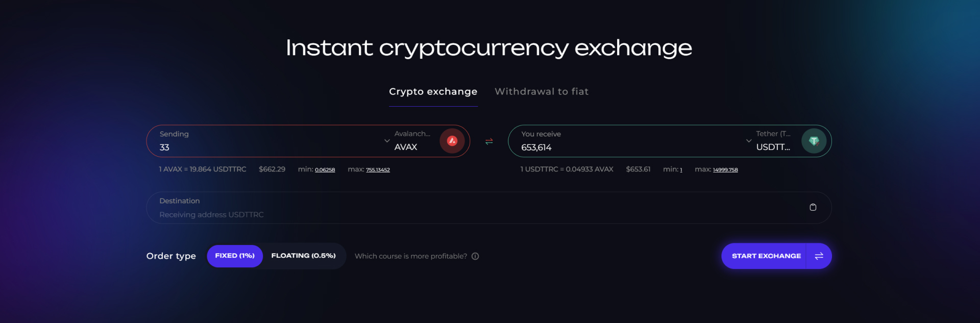Click the sending min 0.06258 link

point(325,170)
